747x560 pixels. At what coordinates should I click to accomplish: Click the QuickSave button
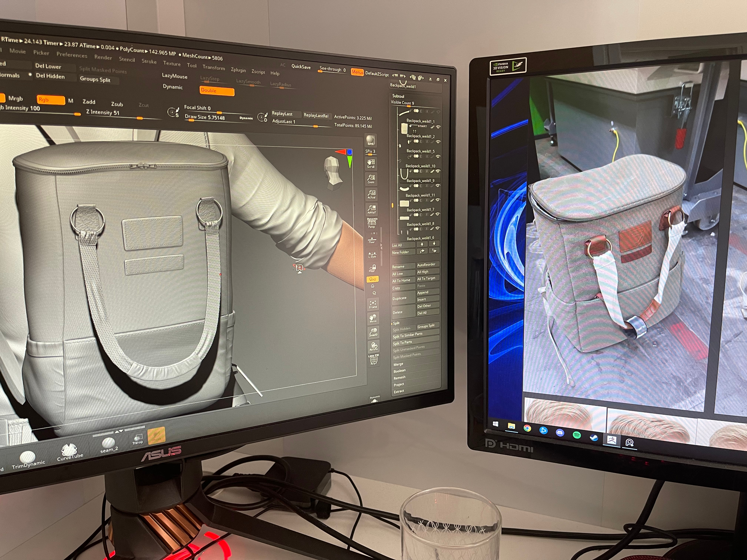pyautogui.click(x=301, y=67)
